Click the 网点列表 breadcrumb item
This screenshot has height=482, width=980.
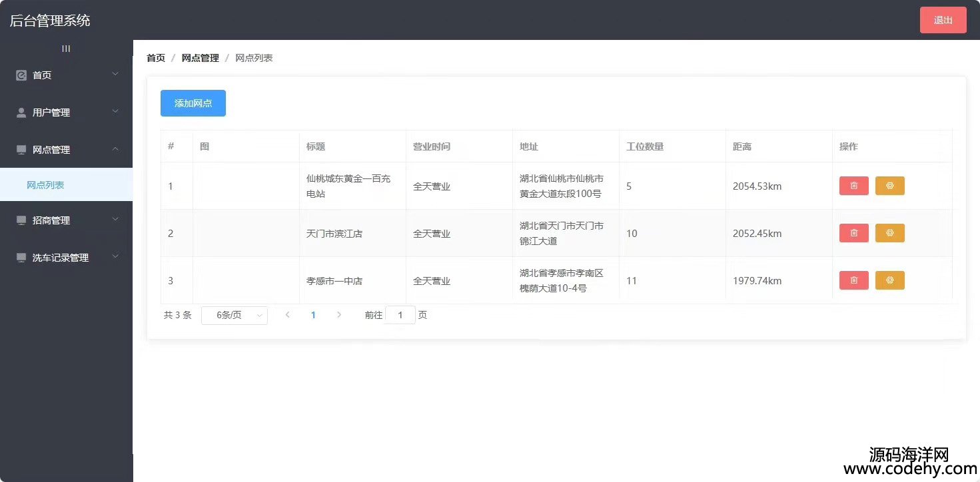pyautogui.click(x=254, y=58)
